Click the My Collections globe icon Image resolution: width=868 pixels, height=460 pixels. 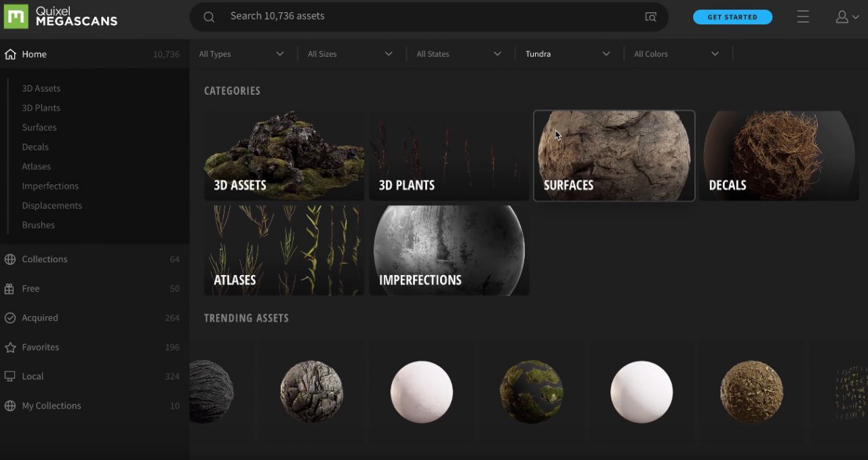(10, 406)
